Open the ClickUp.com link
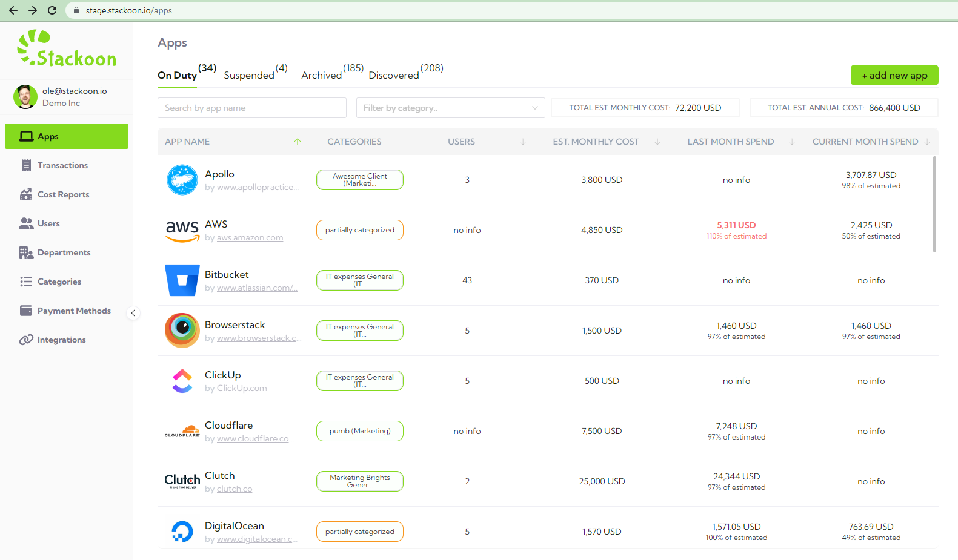 pos(242,389)
